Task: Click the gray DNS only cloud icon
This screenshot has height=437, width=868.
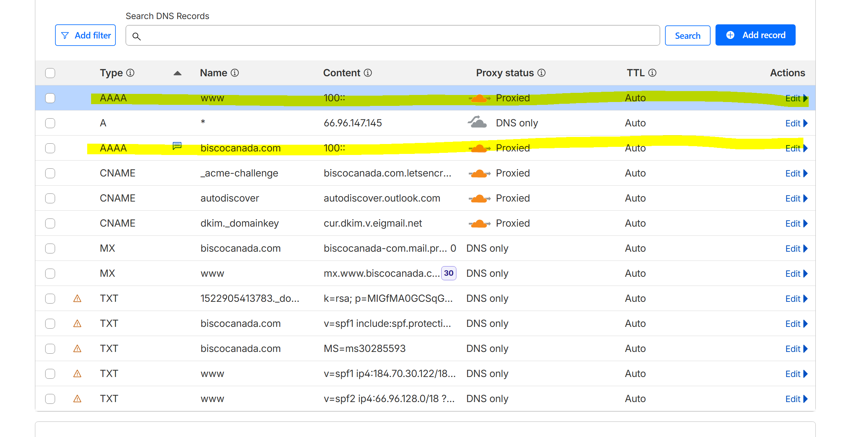Action: tap(477, 122)
